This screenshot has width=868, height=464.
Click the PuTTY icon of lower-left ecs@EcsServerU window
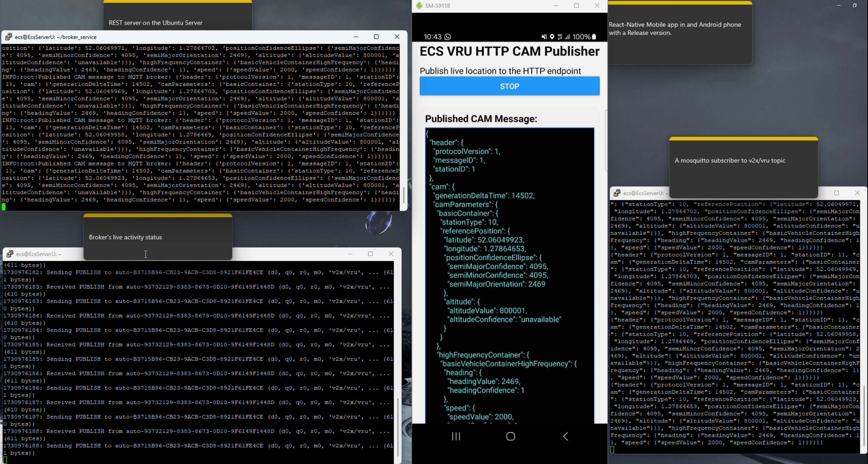pos(10,254)
